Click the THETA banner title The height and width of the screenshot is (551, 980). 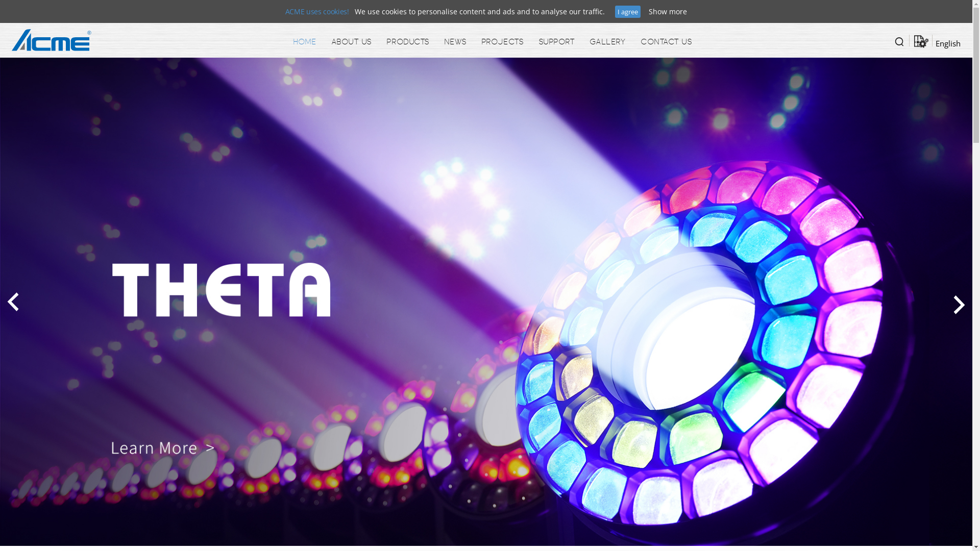click(x=221, y=290)
